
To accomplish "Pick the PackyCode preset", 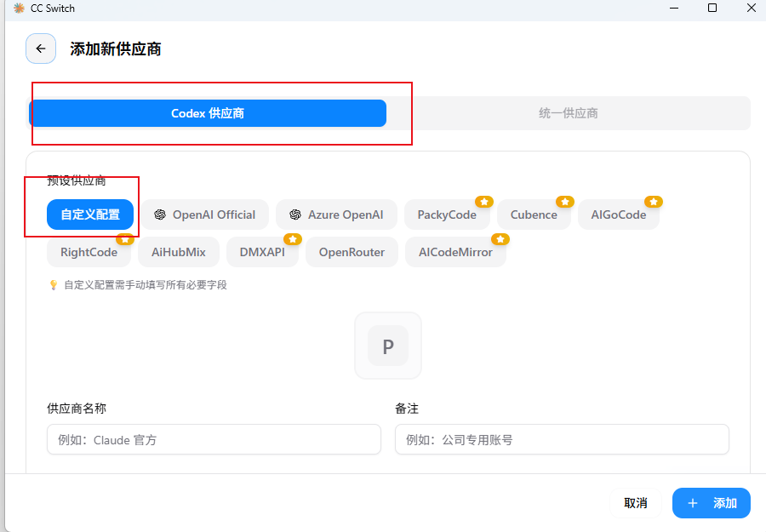I will [447, 215].
